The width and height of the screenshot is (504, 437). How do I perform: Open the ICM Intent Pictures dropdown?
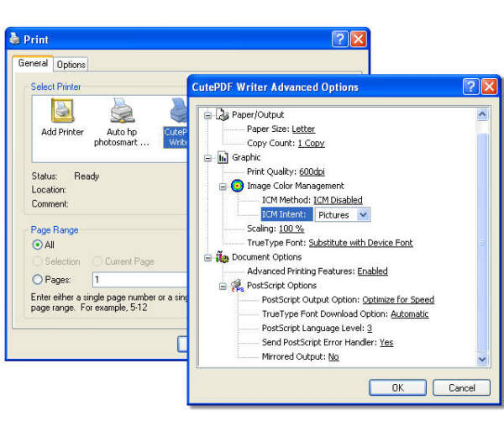point(364,214)
